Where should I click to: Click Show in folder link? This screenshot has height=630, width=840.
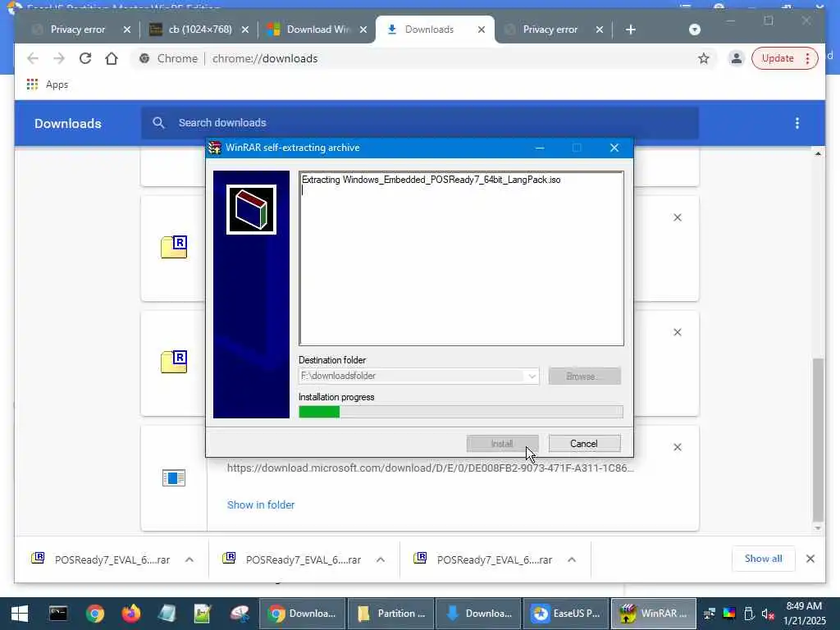pos(261,504)
